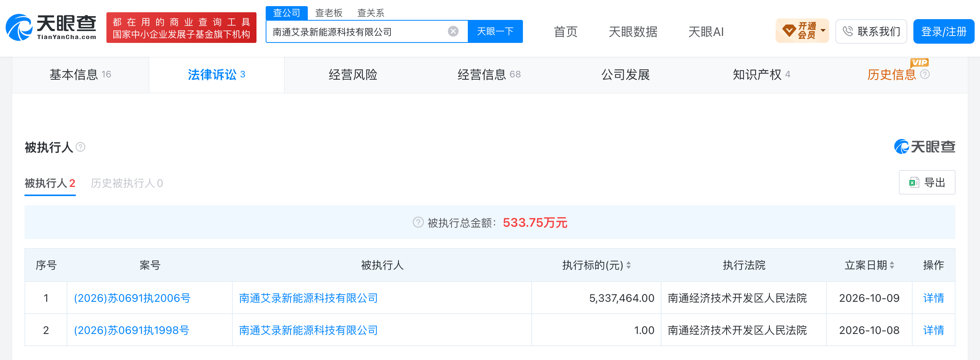Open the 法律诉讼 tab
980x360 pixels.
[x=217, y=75]
